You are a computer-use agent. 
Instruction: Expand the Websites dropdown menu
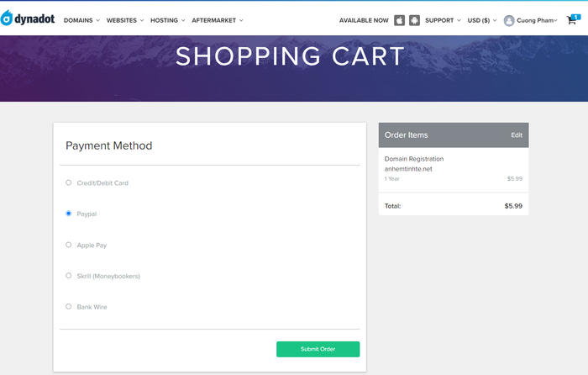(125, 20)
